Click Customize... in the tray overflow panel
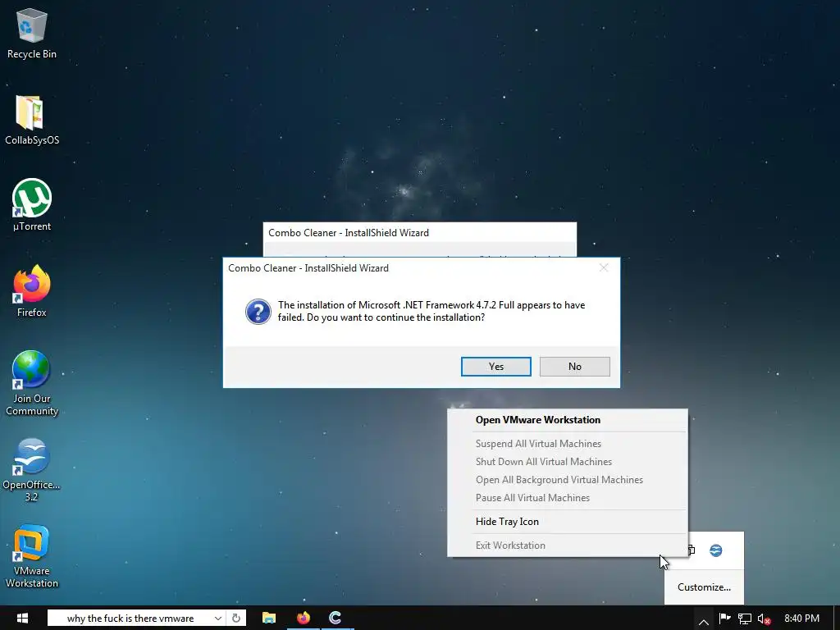The image size is (840, 630). coord(704,587)
